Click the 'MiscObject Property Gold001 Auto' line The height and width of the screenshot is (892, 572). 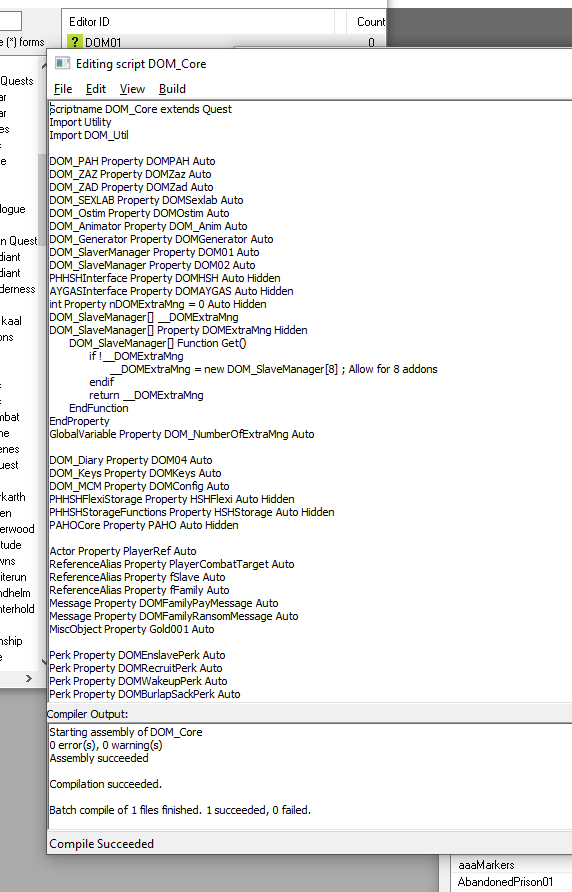tap(132, 629)
